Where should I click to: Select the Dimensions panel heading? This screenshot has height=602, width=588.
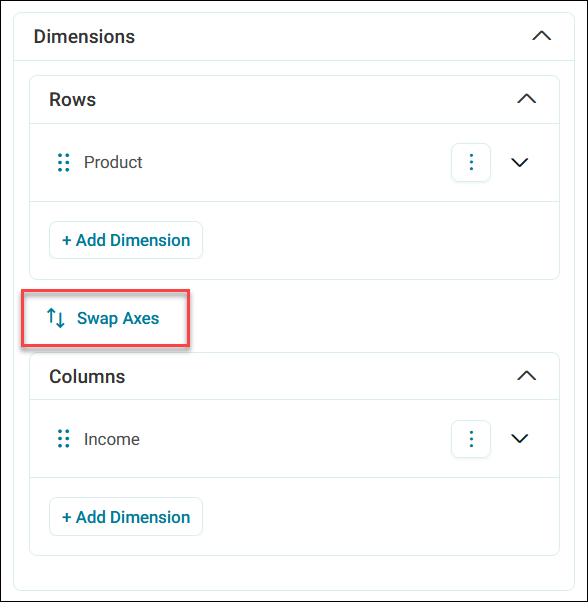(x=84, y=37)
